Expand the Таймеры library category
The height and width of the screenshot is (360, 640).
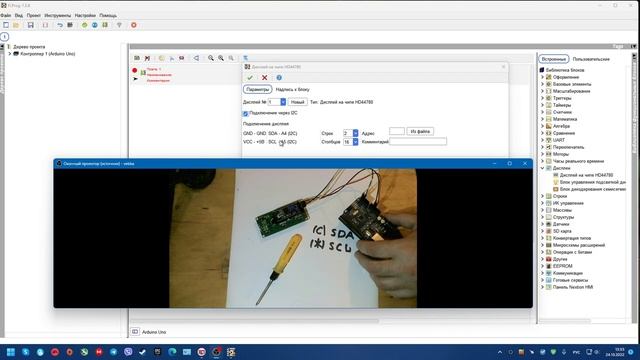[x=542, y=105]
